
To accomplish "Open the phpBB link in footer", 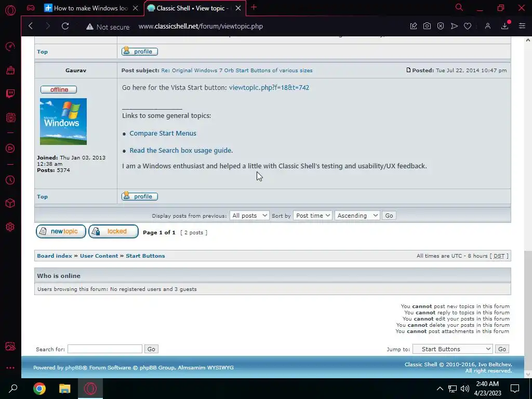I will point(74,367).
